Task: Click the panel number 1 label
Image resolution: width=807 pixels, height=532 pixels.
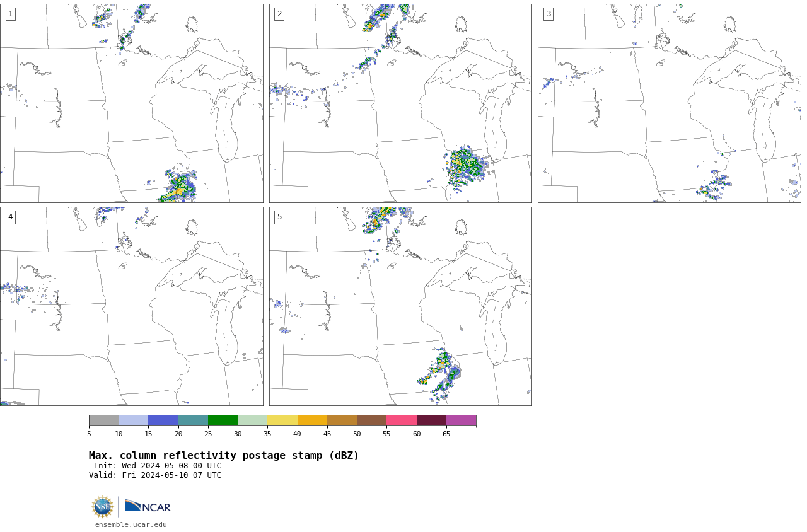Action: coord(10,14)
